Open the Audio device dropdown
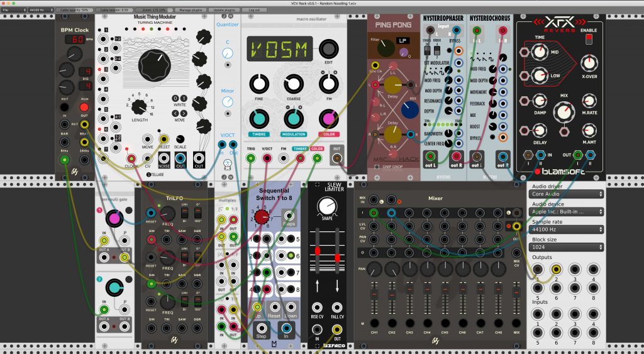The width and height of the screenshot is (644, 354). (567, 211)
